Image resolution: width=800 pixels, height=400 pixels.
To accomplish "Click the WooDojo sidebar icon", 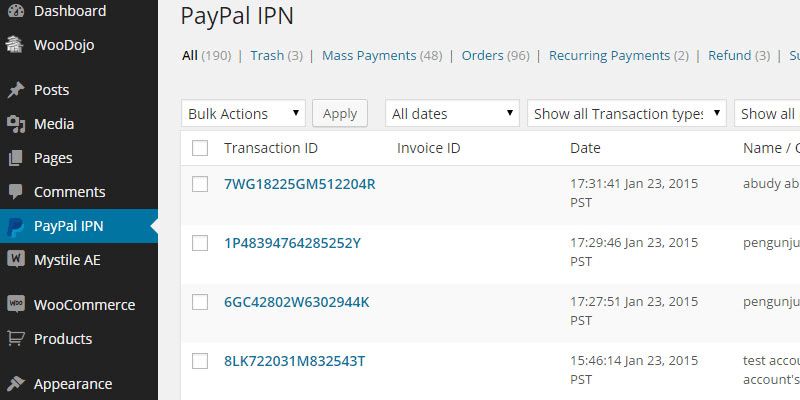I will click(x=15, y=45).
